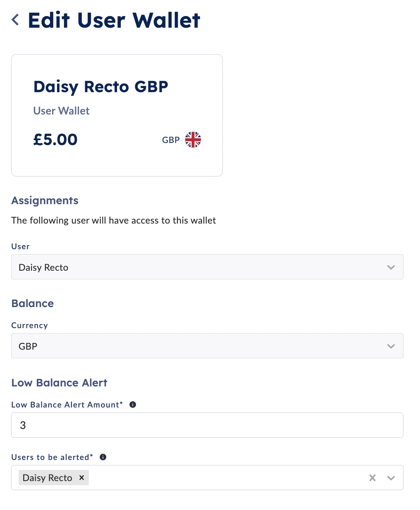Click the GBP label on the wallet card
Viewport: 420px width, 510px height.
point(170,140)
